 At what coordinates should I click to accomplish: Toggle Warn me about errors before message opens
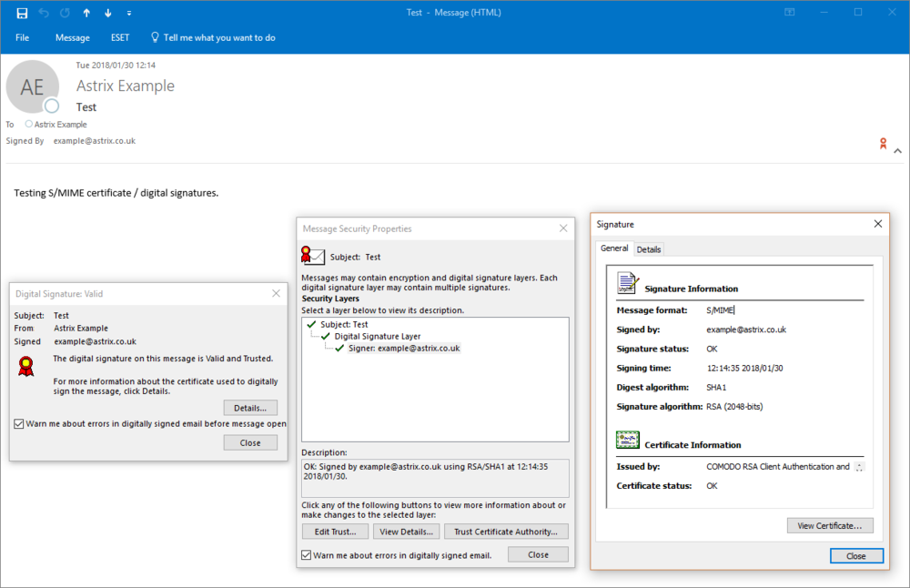click(x=18, y=424)
